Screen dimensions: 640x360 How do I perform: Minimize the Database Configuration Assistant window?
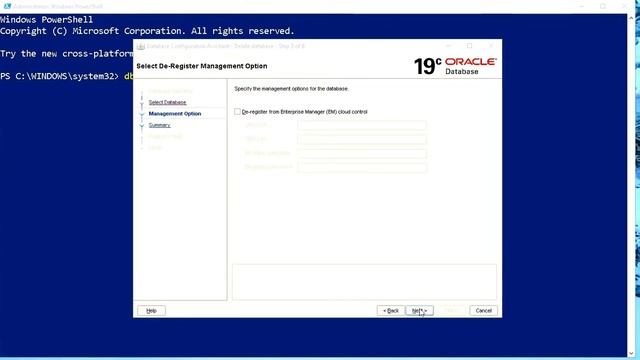tap(448, 46)
